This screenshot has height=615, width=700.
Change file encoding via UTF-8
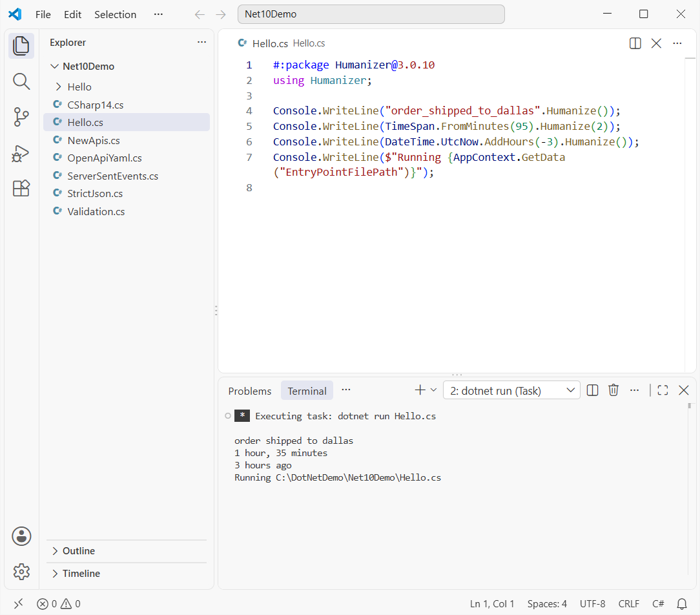tap(592, 604)
